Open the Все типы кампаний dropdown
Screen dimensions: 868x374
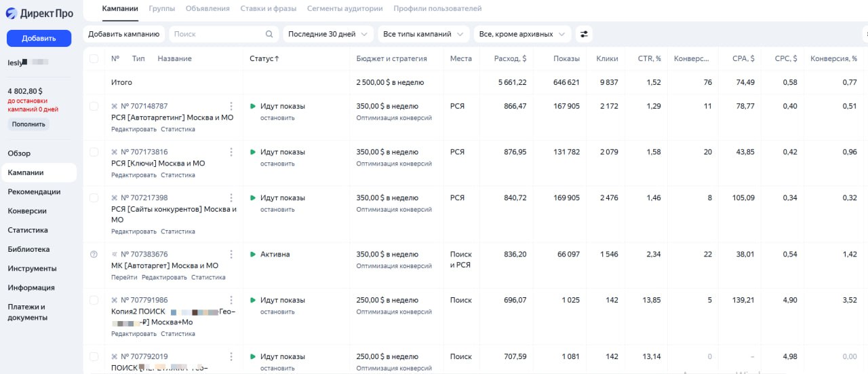pos(424,34)
